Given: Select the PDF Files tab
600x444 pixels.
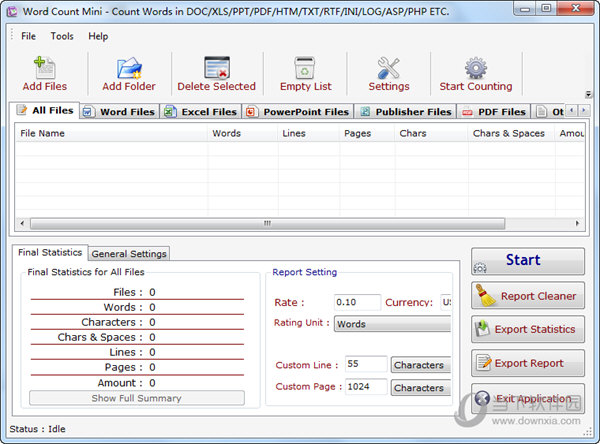Looking at the screenshot, I should 493,112.
